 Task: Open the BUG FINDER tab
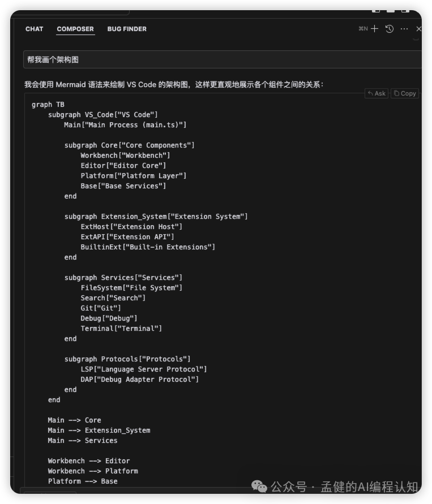tap(127, 29)
